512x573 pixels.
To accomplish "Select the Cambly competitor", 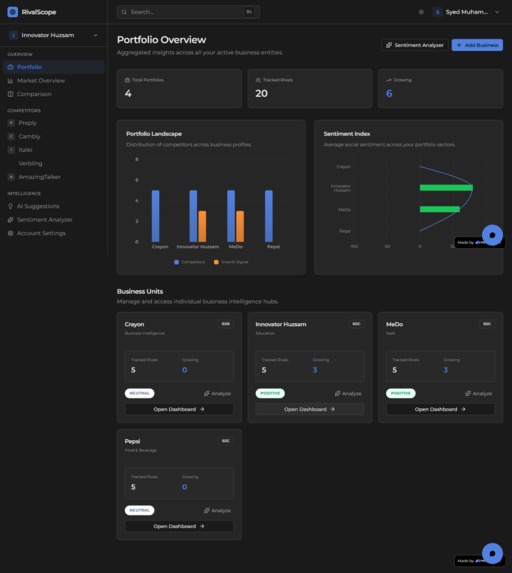I will (x=54, y=137).
